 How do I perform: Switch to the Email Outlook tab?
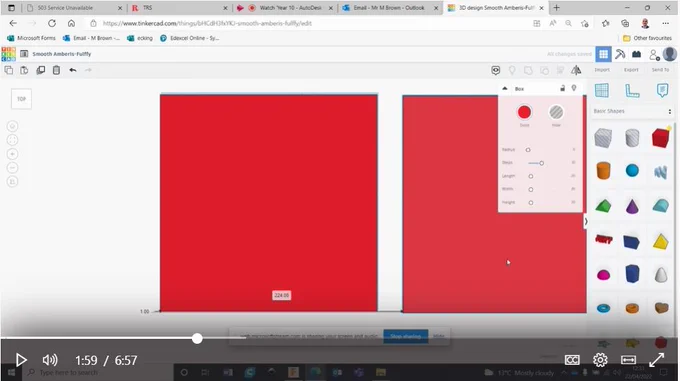click(x=390, y=8)
